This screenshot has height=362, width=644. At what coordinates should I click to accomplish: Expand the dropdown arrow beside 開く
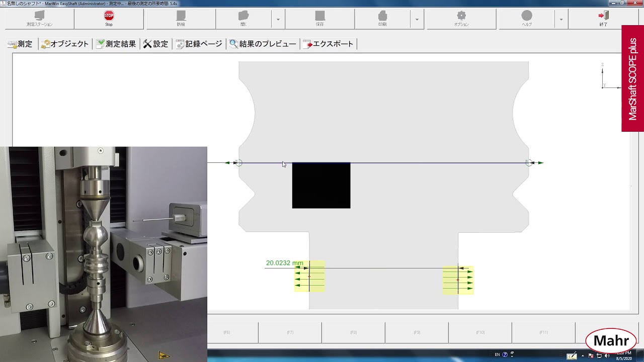278,20
